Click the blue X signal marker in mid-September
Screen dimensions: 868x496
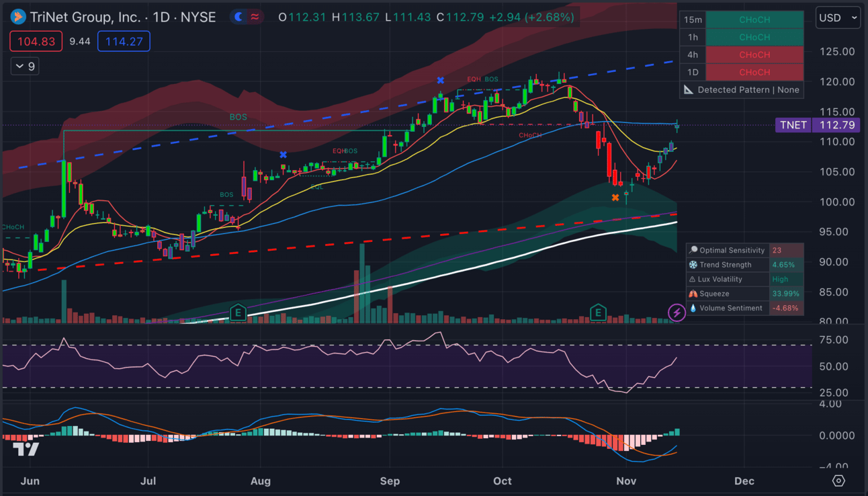[x=441, y=81]
